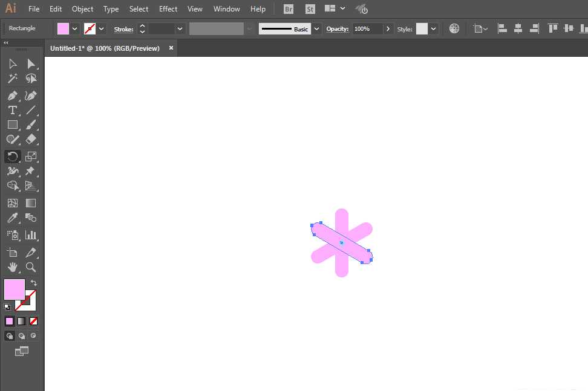The image size is (588, 391).
Task: Select the Direct Selection tool
Action: click(31, 64)
